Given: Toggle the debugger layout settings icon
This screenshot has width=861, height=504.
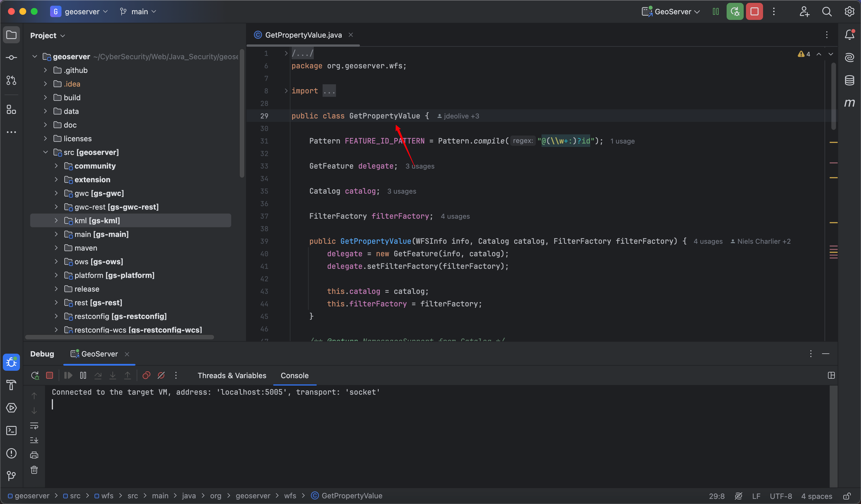Looking at the screenshot, I should pos(831,376).
